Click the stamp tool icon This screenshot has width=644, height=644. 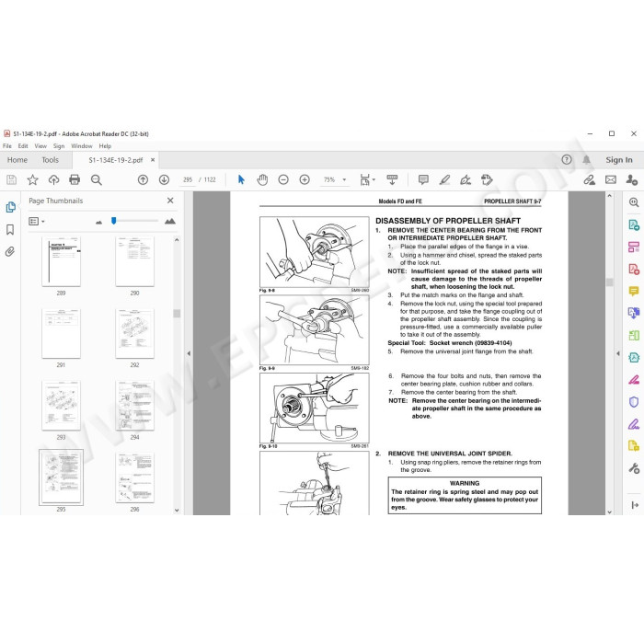487,180
